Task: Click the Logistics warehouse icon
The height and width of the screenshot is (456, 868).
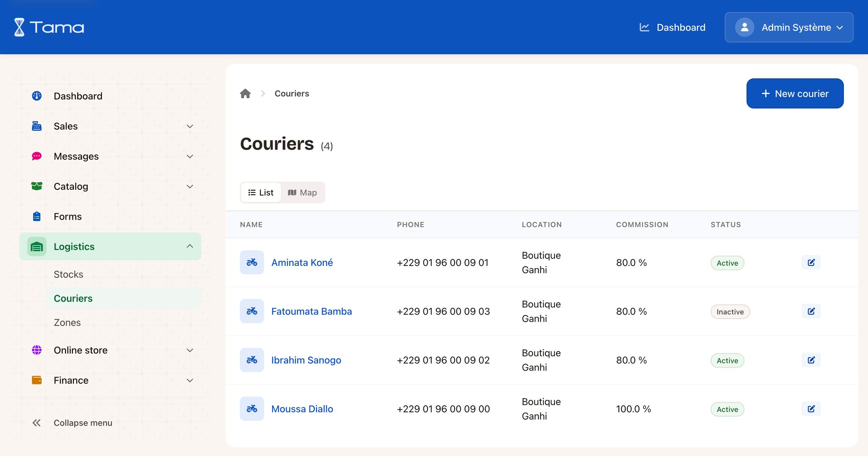Action: 37,246
